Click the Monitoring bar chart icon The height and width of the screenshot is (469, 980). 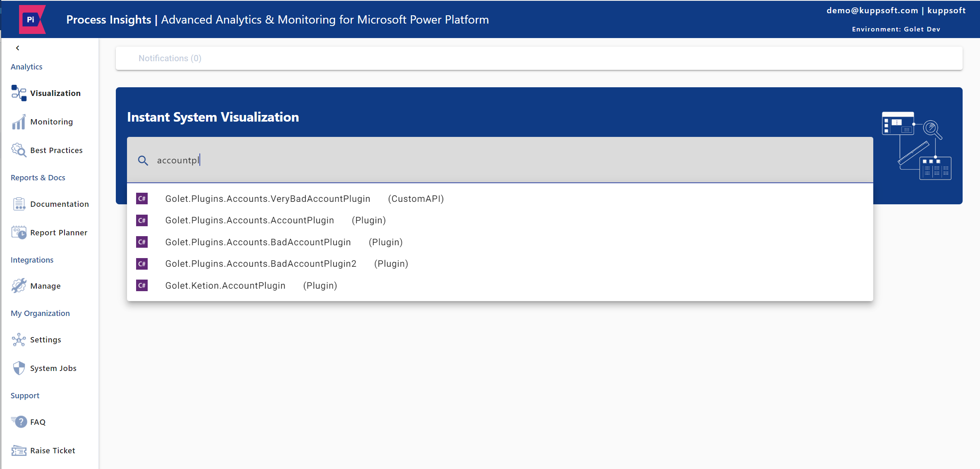(x=19, y=122)
